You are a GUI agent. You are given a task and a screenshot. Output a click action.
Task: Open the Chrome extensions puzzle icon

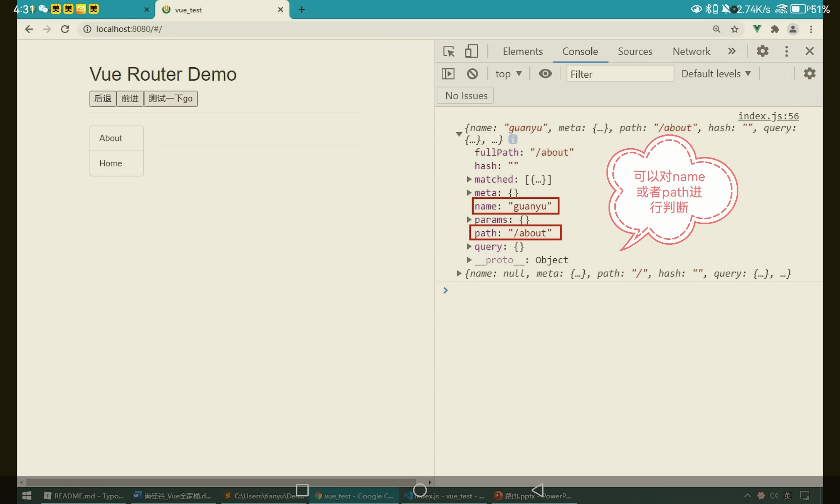(774, 29)
